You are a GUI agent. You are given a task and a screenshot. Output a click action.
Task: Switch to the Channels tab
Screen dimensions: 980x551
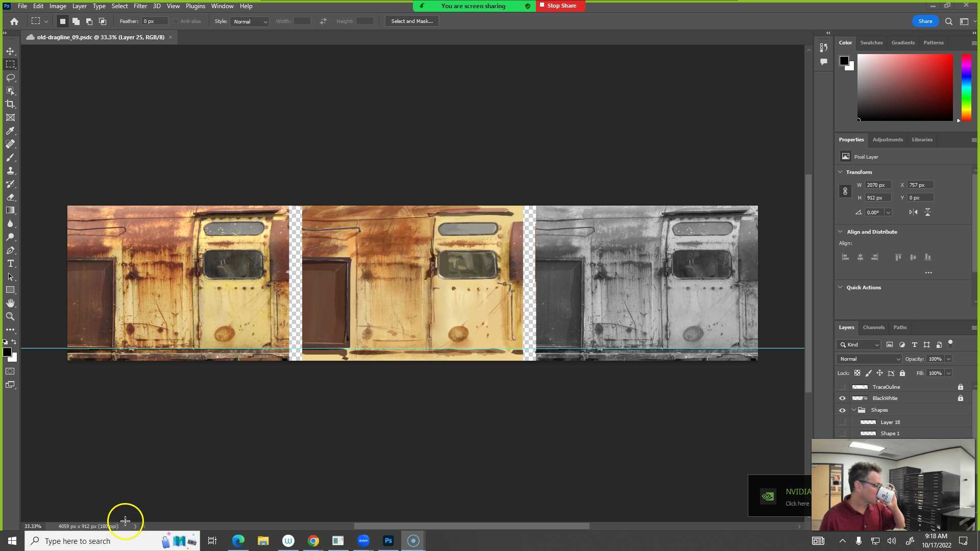(x=873, y=328)
